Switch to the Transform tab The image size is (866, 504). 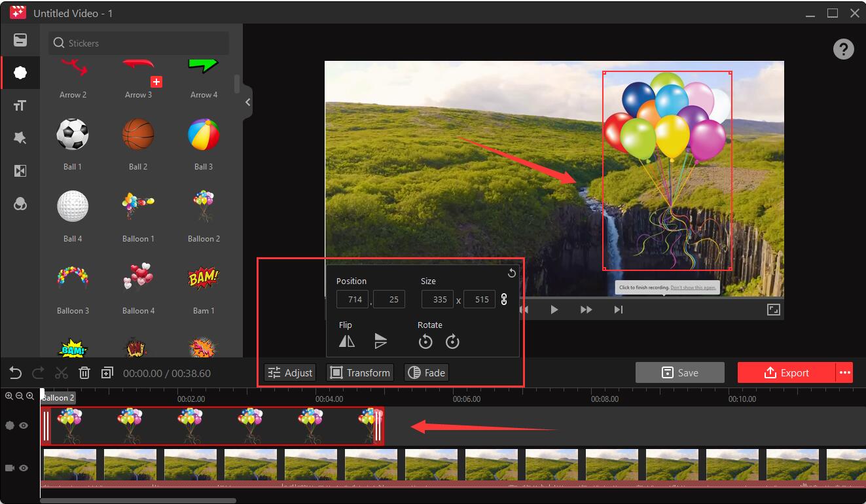pos(359,372)
